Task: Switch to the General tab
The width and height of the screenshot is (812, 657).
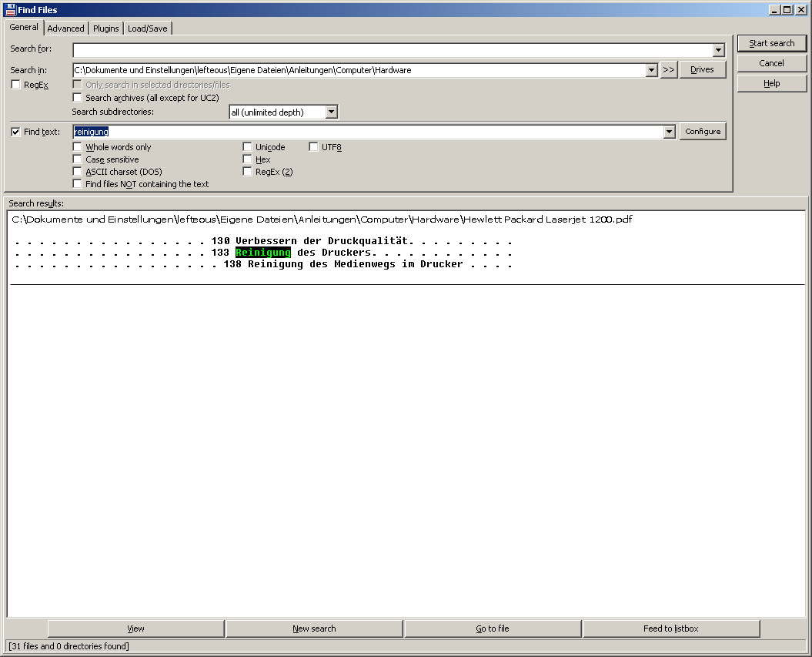Action: 24,27
